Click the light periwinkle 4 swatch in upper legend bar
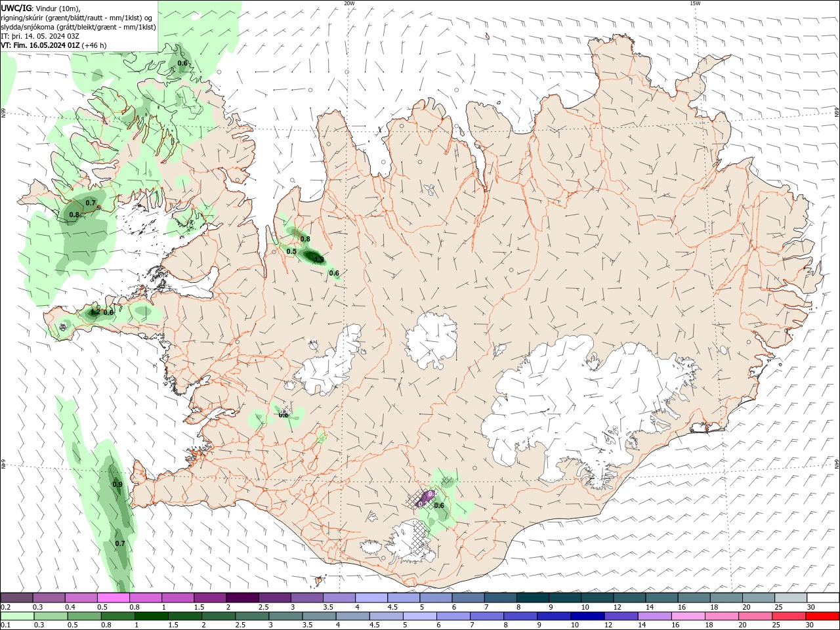This screenshot has width=840, height=630. tap(371, 598)
